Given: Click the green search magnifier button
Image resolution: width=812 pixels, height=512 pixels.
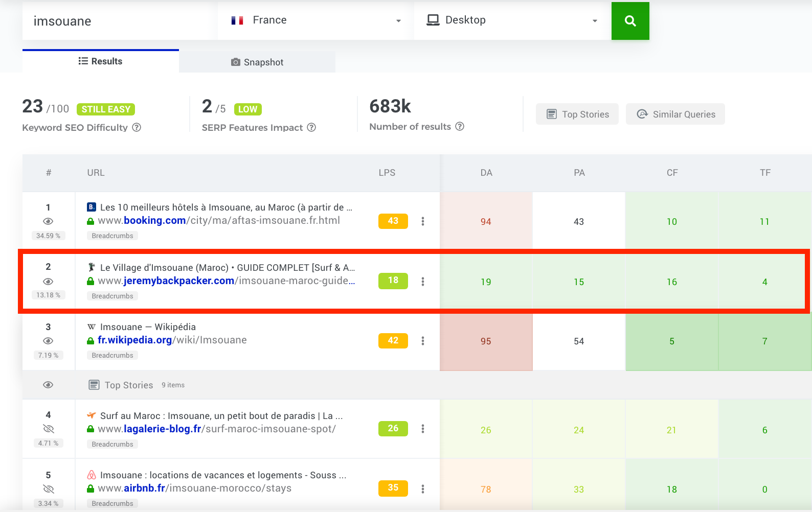Looking at the screenshot, I should pyautogui.click(x=630, y=21).
